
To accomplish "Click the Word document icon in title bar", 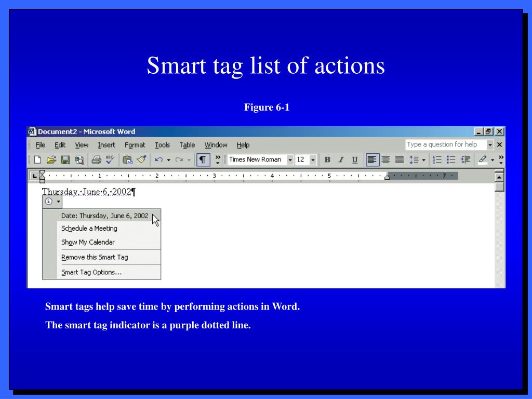I will click(32, 131).
